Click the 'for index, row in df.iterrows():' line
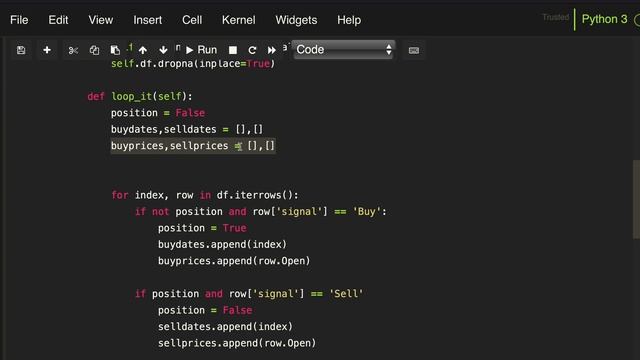 pos(205,195)
